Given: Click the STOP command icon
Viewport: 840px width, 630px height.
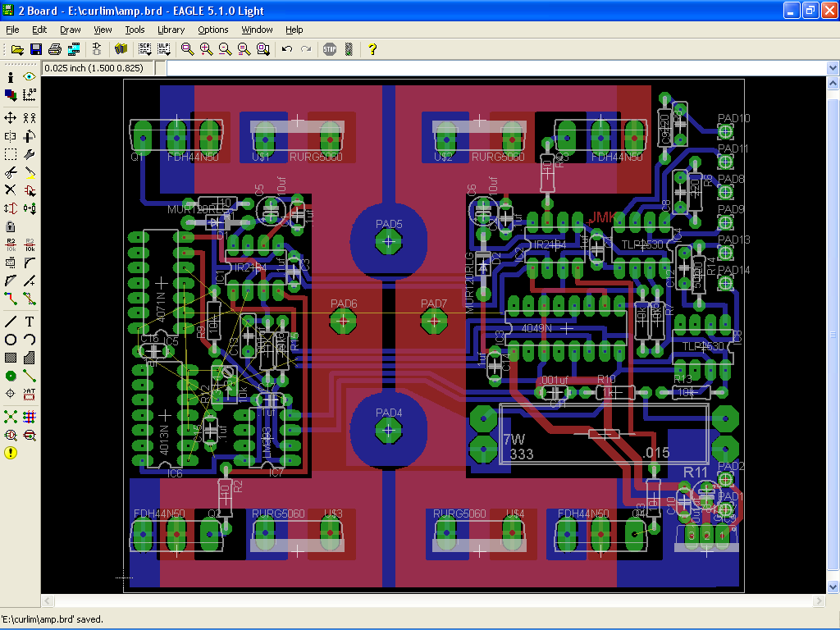Looking at the screenshot, I should click(330, 49).
